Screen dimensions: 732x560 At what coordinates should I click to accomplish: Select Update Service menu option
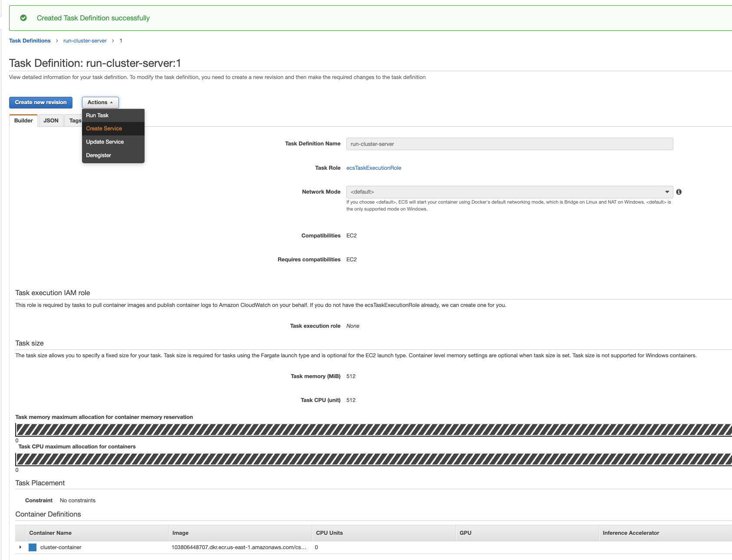105,142
